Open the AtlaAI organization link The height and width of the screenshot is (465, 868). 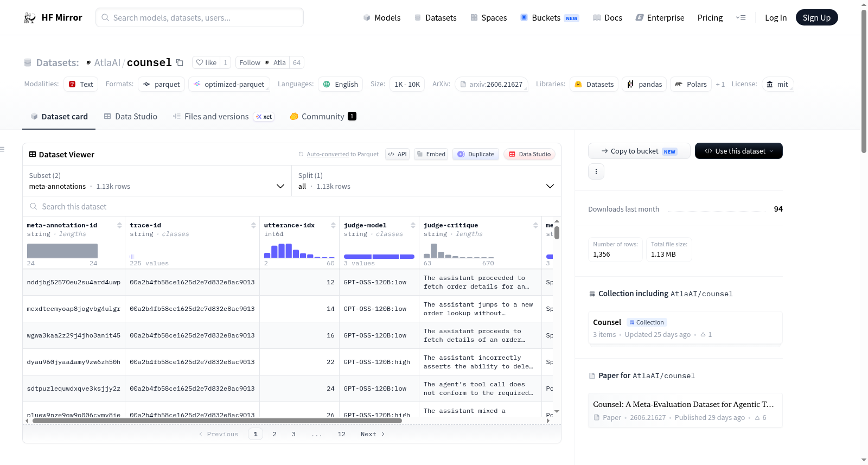pyautogui.click(x=107, y=62)
